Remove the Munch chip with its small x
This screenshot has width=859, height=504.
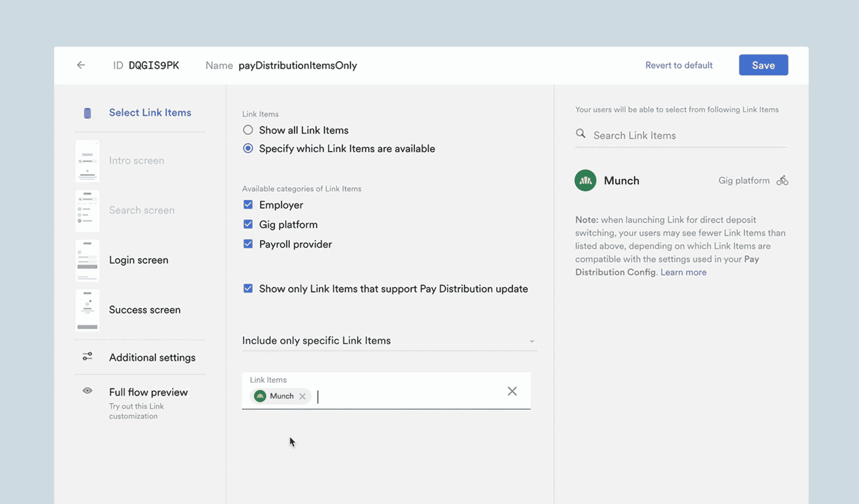click(x=302, y=396)
